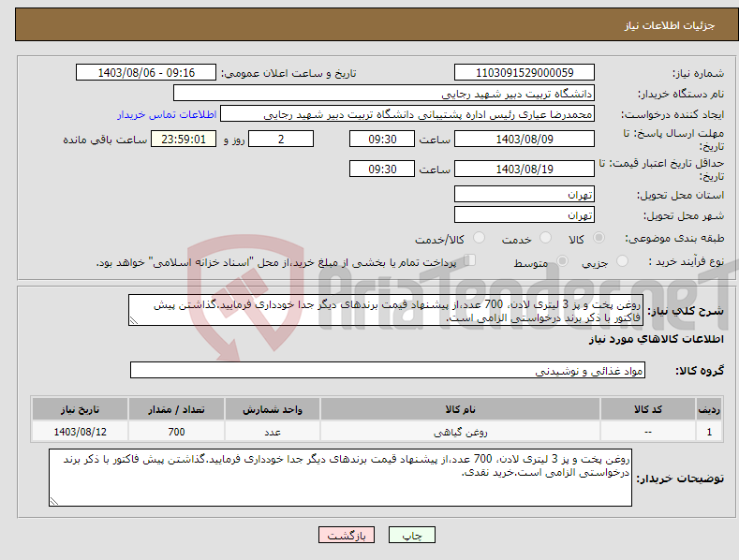This screenshot has width=739, height=560.
Task: Select the خدمت radio button
Action: (x=545, y=238)
